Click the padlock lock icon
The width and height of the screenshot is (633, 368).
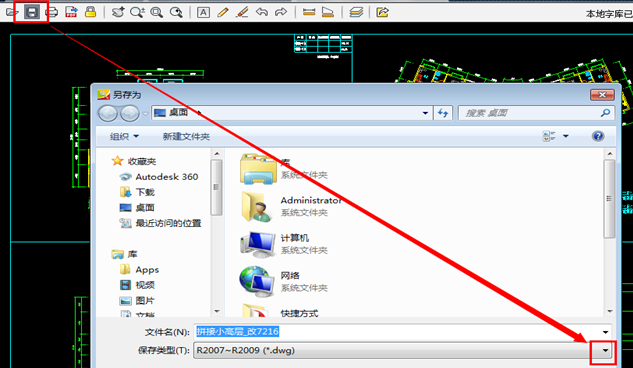click(x=90, y=12)
